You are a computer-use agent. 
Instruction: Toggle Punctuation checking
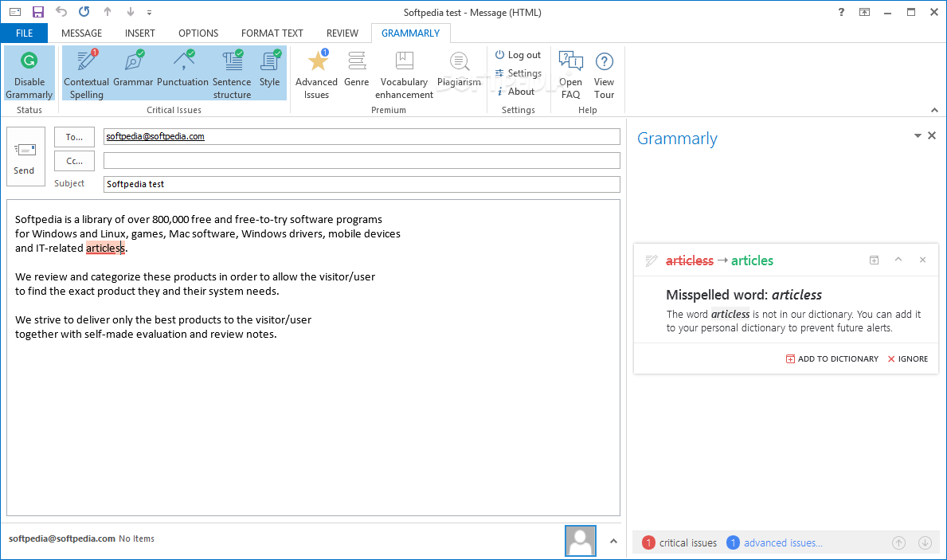(182, 73)
